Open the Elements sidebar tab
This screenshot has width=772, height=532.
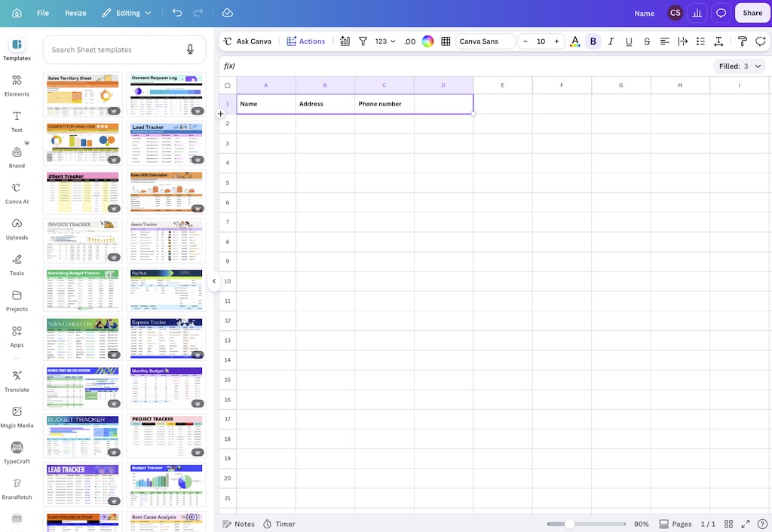(x=17, y=85)
